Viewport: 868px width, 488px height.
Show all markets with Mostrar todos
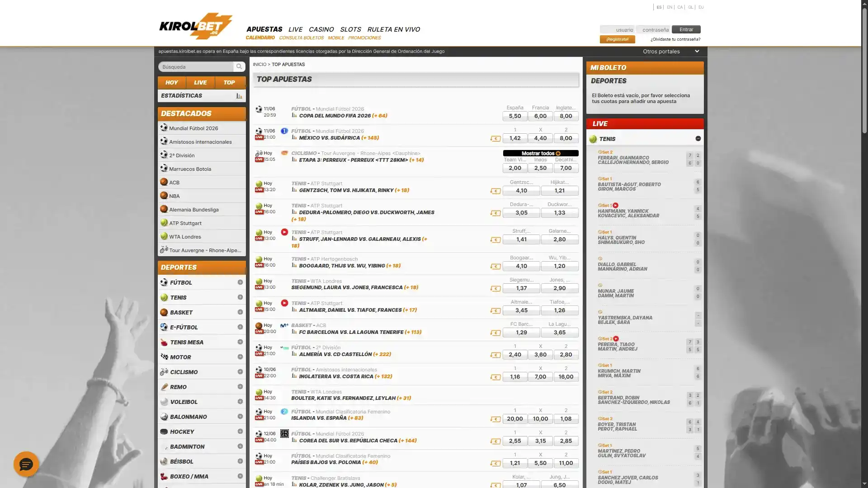tap(541, 153)
